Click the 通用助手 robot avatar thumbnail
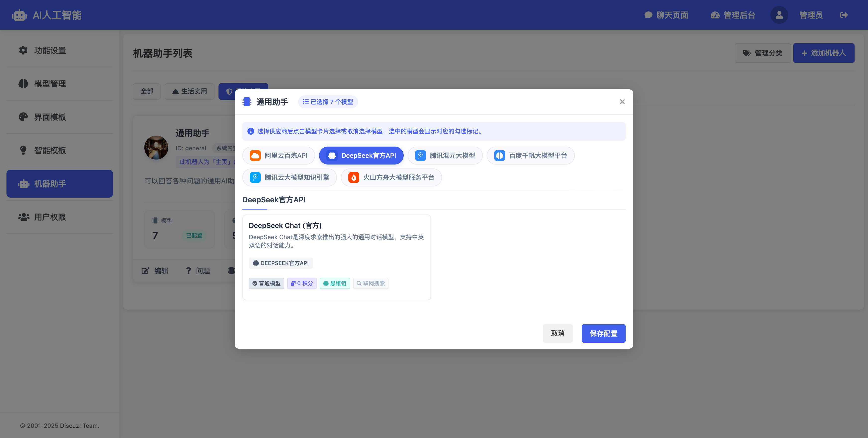This screenshot has height=438, width=868. coord(156,148)
